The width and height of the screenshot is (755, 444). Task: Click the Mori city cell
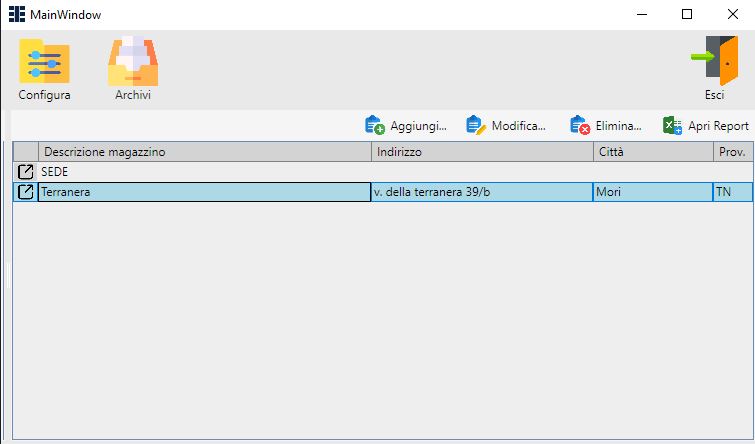pyautogui.click(x=652, y=192)
